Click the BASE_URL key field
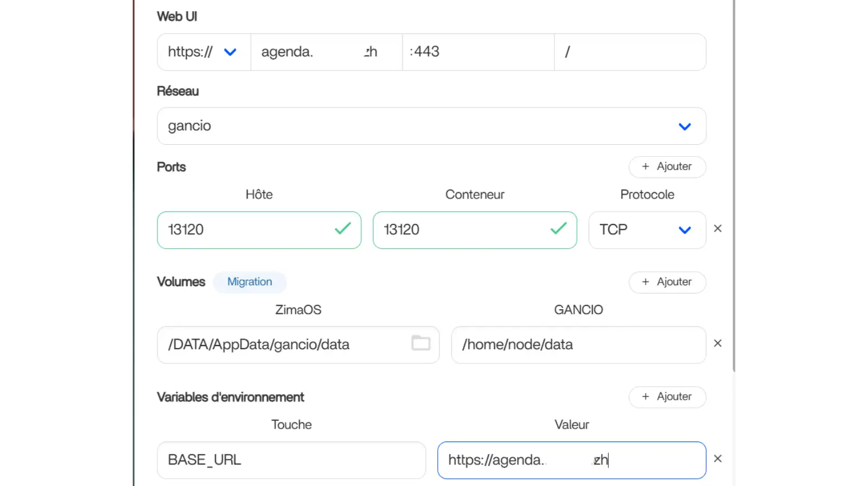Viewport: 868px width, 486px height. tap(291, 460)
